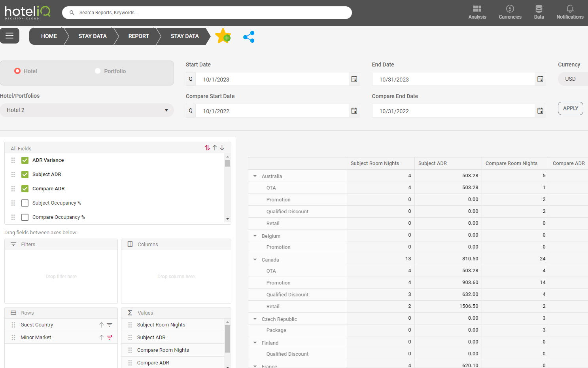Collapse the Canada row group
This screenshot has width=588, height=368.
click(x=255, y=260)
